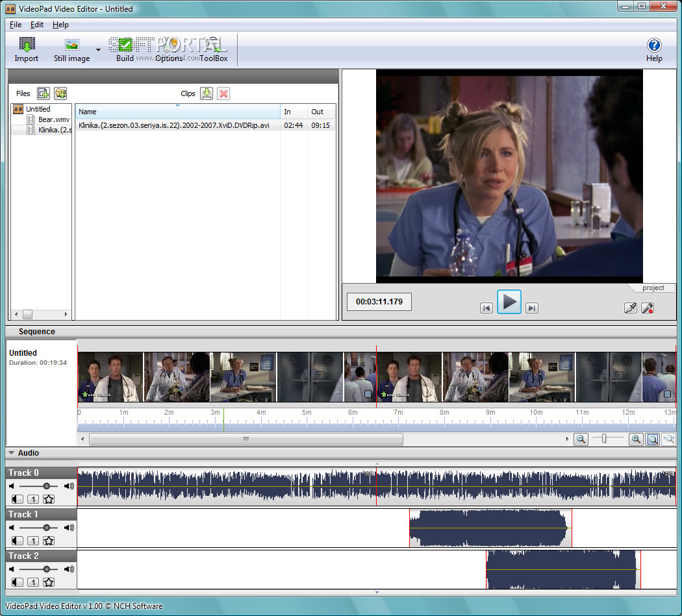Click the video preview frame
The height and width of the screenshot is (616, 682).
pos(509,176)
